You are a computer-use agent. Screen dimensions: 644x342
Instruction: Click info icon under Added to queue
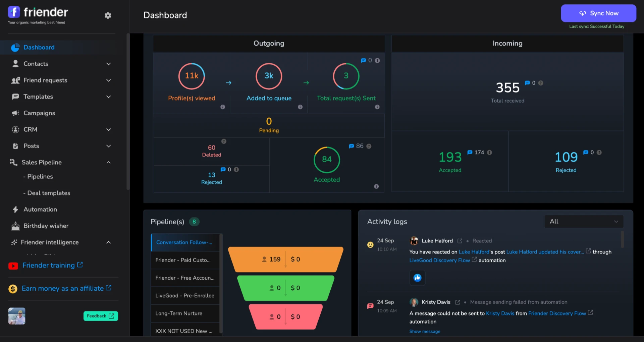(300, 107)
